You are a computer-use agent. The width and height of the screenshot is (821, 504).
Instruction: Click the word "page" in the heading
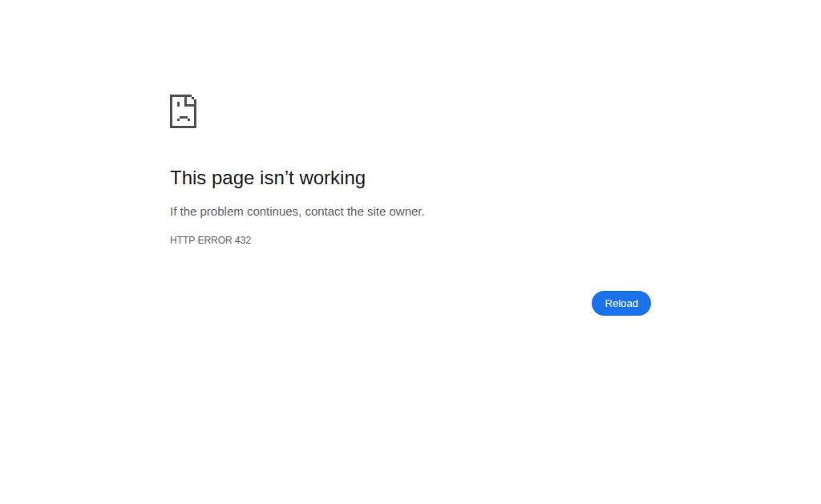click(233, 179)
